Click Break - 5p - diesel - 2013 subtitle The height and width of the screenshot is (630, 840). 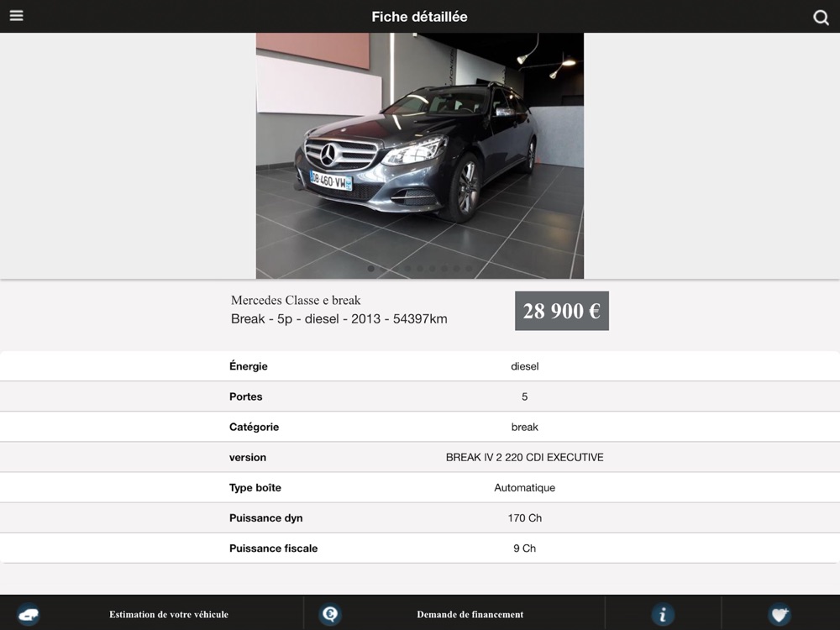click(339, 318)
